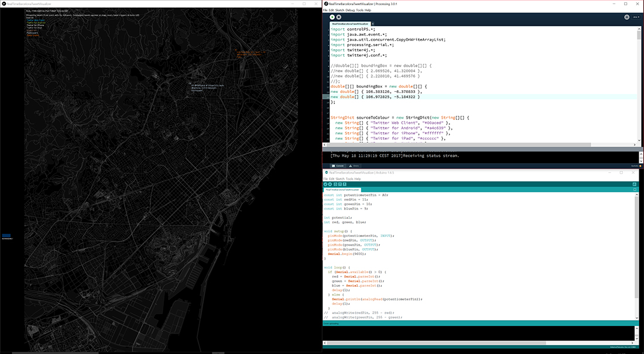Viewport: 644px width, 354px height.
Task: Click the blue slider control in visualizer
Action: click(6, 236)
